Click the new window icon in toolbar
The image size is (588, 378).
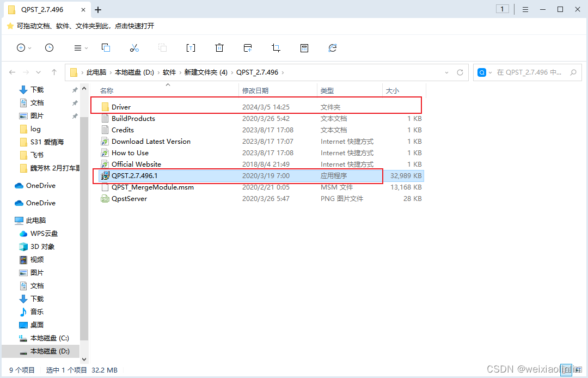(248, 47)
